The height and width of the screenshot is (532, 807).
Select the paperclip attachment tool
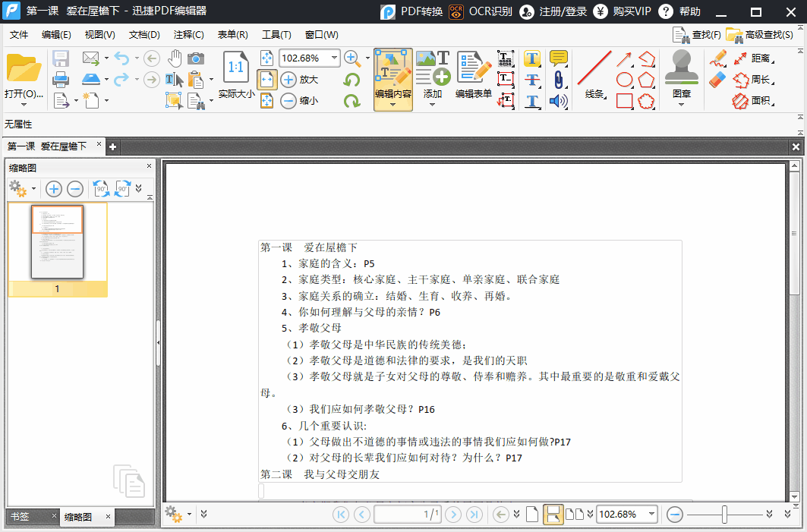coord(559,80)
